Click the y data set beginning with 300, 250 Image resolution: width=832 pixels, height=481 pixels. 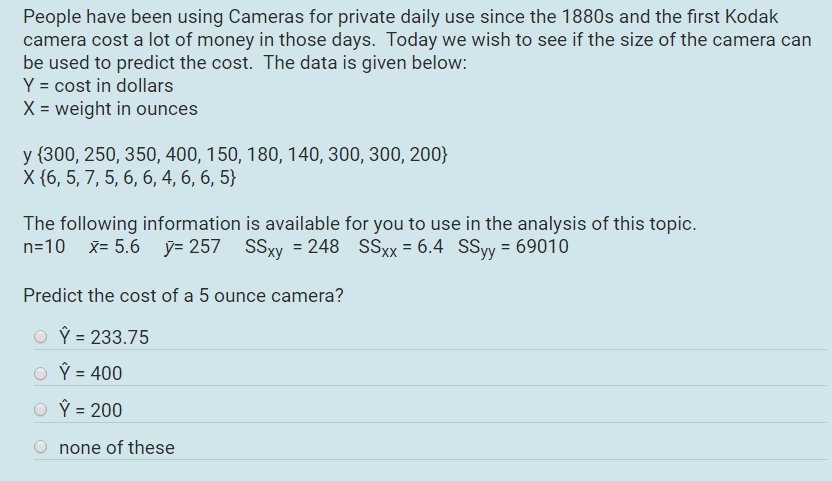pos(236,154)
